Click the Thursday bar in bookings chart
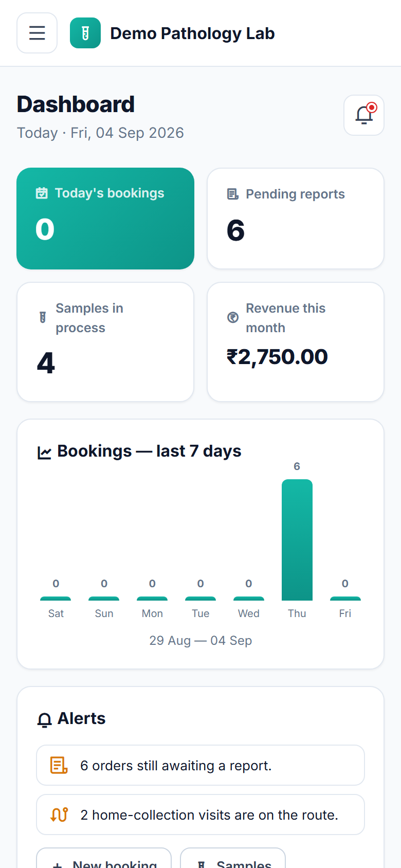 (297, 540)
